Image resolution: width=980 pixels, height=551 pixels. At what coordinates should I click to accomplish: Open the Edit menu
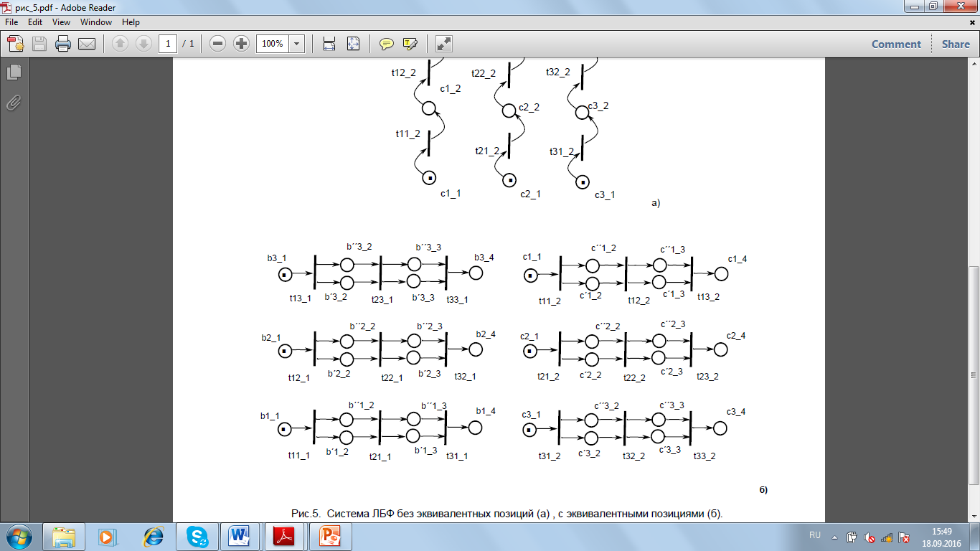click(x=35, y=22)
